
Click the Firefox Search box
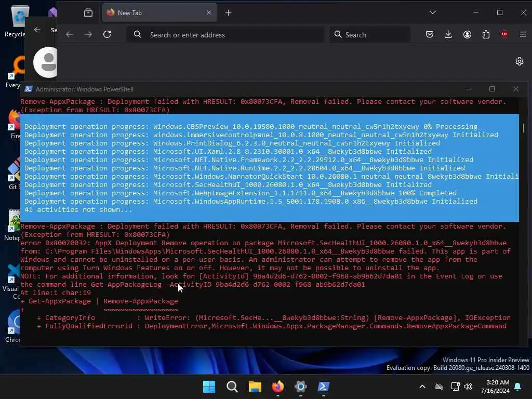370,35
